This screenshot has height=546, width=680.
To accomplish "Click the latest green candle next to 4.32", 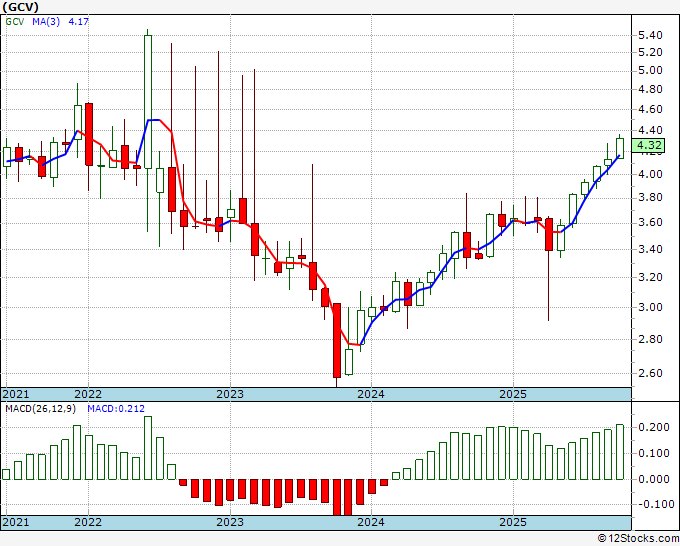I will pos(620,148).
